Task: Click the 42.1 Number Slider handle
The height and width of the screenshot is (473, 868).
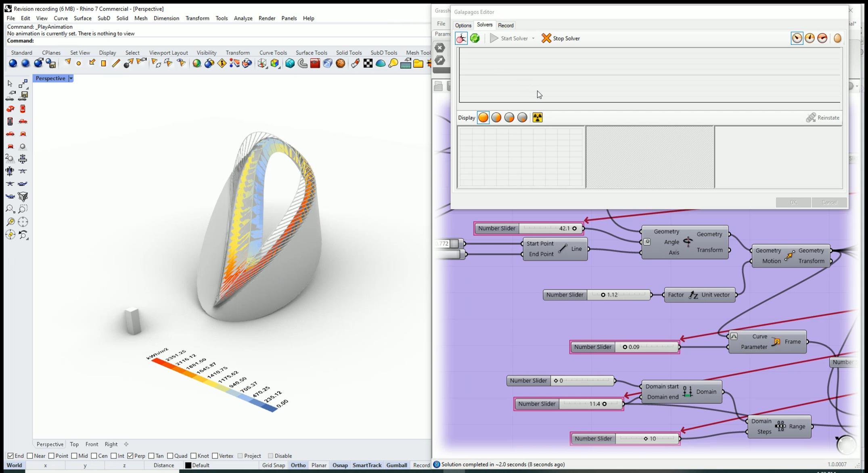Action: tap(574, 228)
